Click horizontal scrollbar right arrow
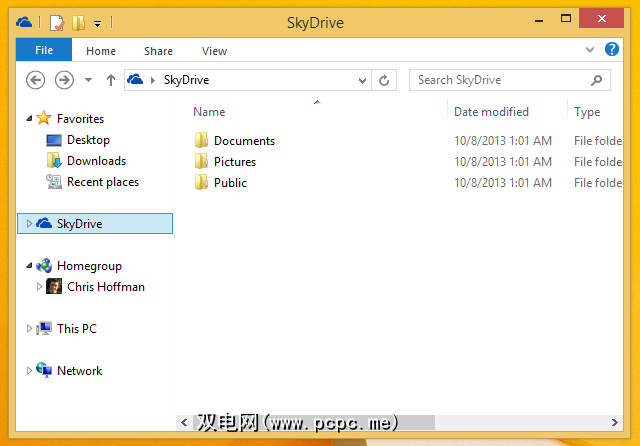640x446 pixels. pos(615,423)
